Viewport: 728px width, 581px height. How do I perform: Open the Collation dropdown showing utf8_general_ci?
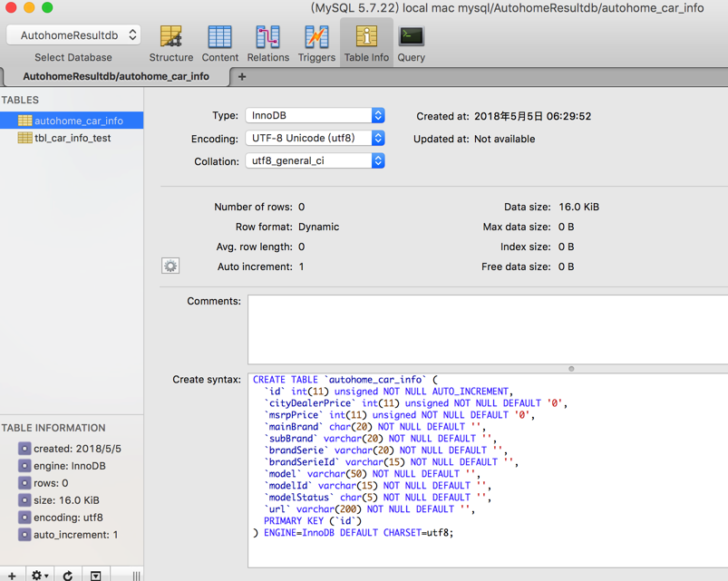(315, 161)
